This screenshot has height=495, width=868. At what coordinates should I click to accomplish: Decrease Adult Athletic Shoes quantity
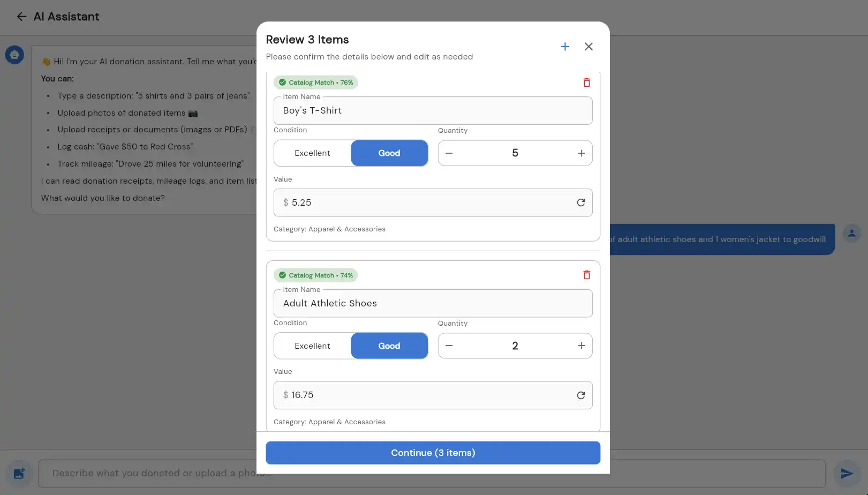[449, 346]
